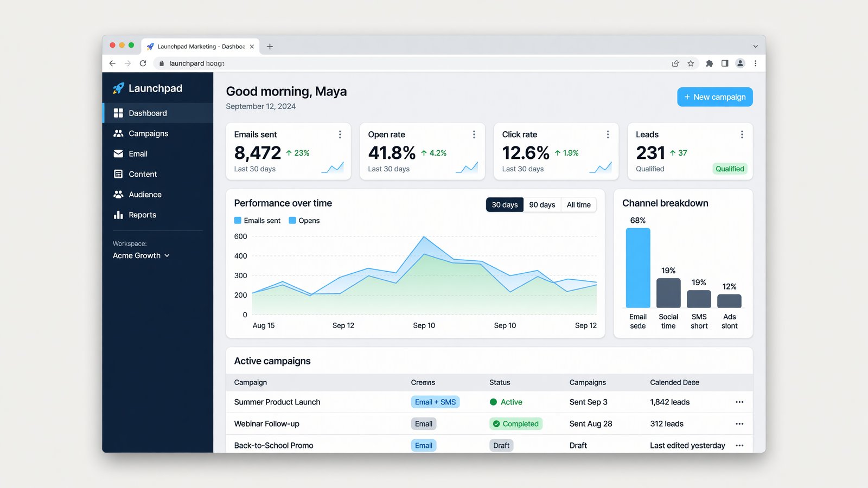Open a new browser tab
Image resolution: width=868 pixels, height=488 pixels.
[x=270, y=47]
